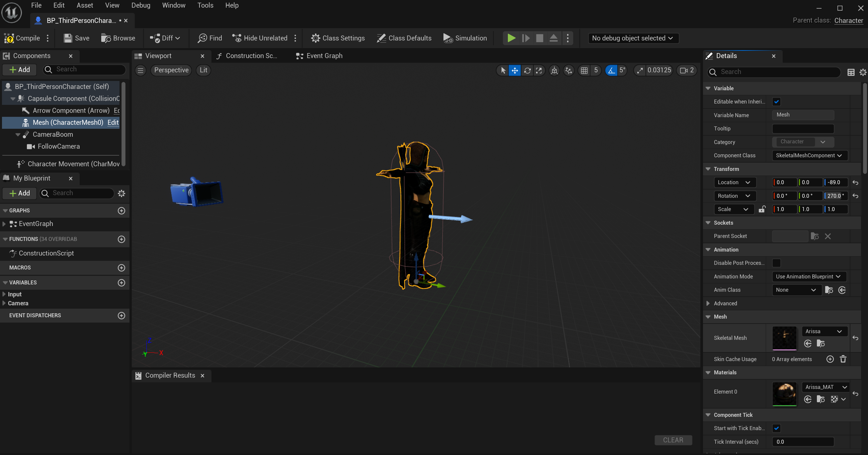Open the Category dropdown
Image resolution: width=868 pixels, height=455 pixels.
pyautogui.click(x=803, y=142)
